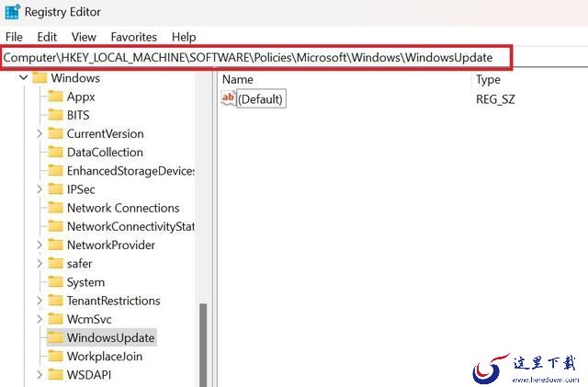Click the WorkplaceJoin folder icon
The image size is (588, 387).
pyautogui.click(x=55, y=357)
